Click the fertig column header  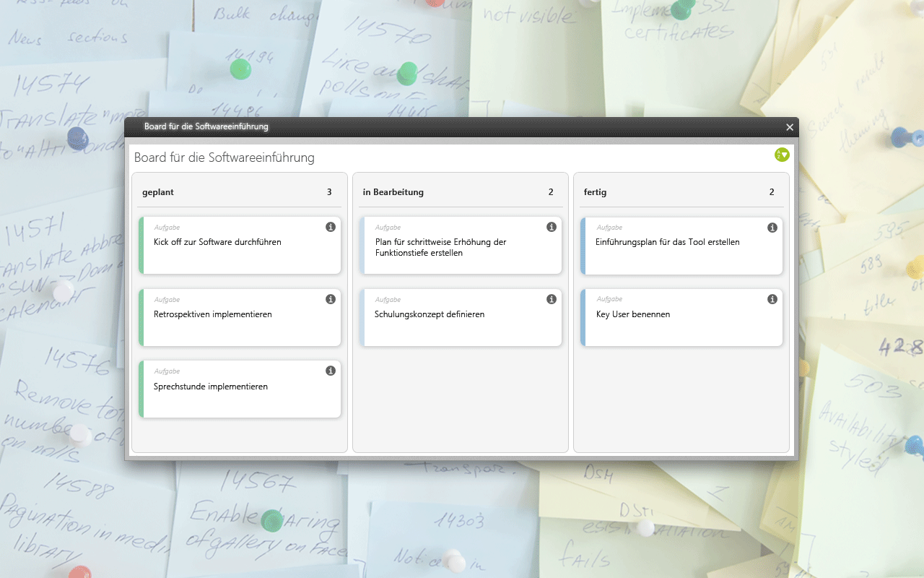click(596, 192)
